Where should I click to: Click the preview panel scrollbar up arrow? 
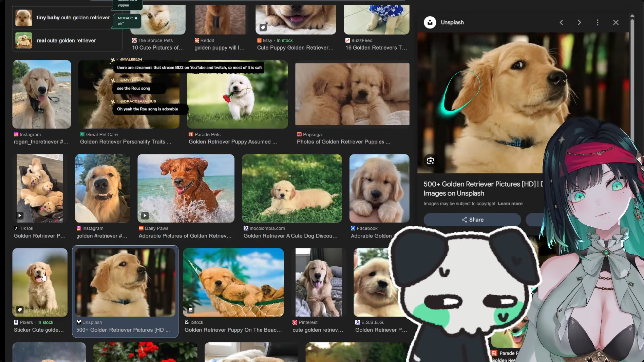click(x=632, y=16)
